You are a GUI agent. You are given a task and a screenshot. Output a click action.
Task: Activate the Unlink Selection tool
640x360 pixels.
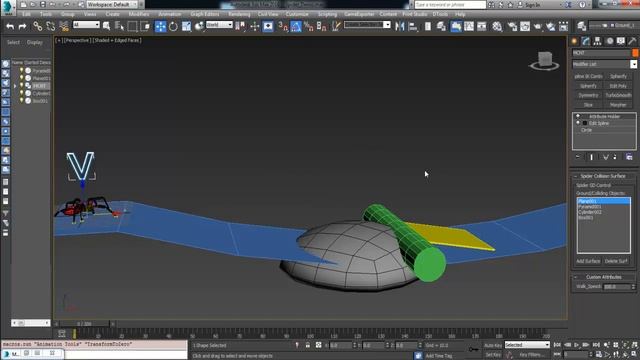click(x=51, y=27)
